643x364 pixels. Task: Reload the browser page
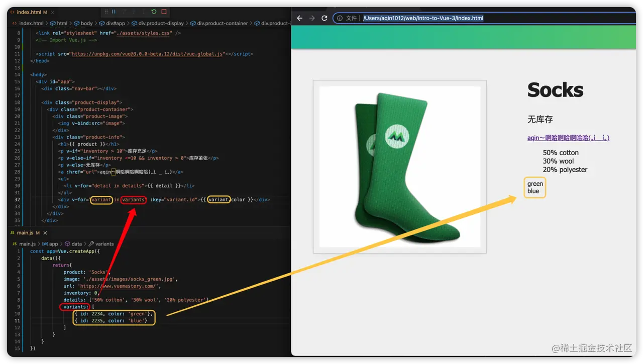point(325,18)
